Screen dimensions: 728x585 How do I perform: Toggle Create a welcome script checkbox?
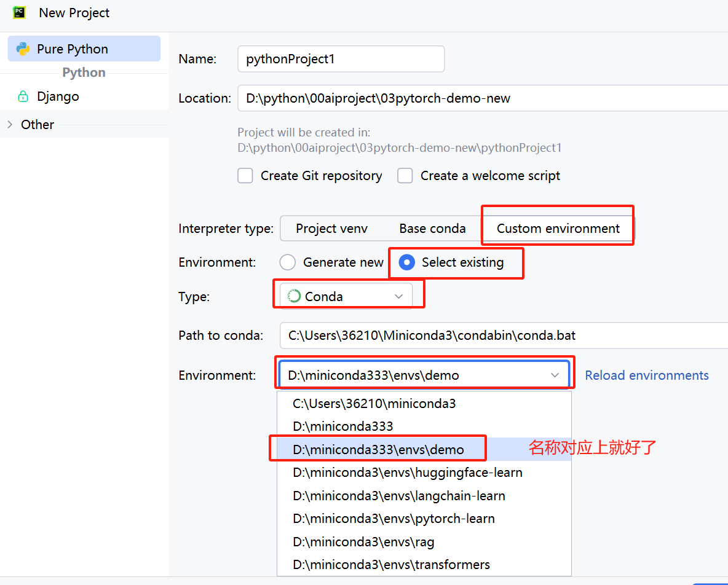tap(405, 176)
